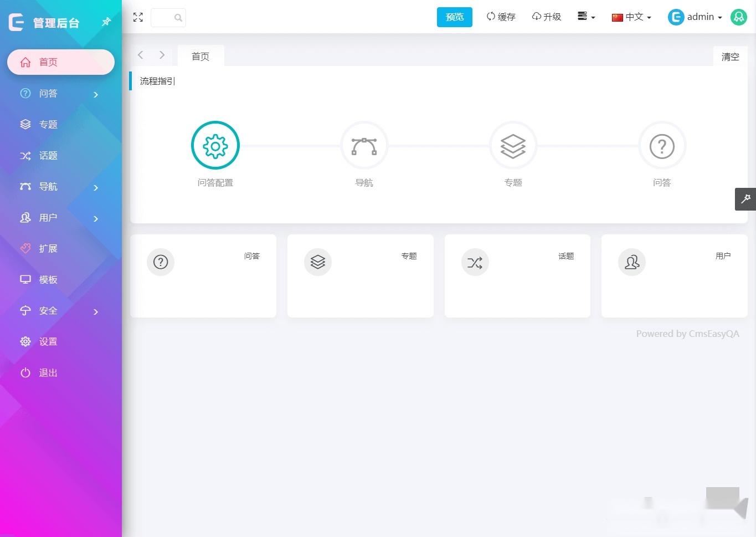756x537 pixels.
Task: Select the 话题 shuffle icon on the dashboard card
Action: (475, 262)
